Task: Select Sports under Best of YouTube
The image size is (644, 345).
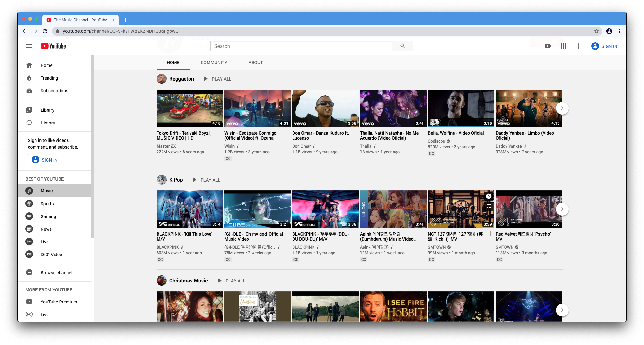Action: (x=55, y=204)
